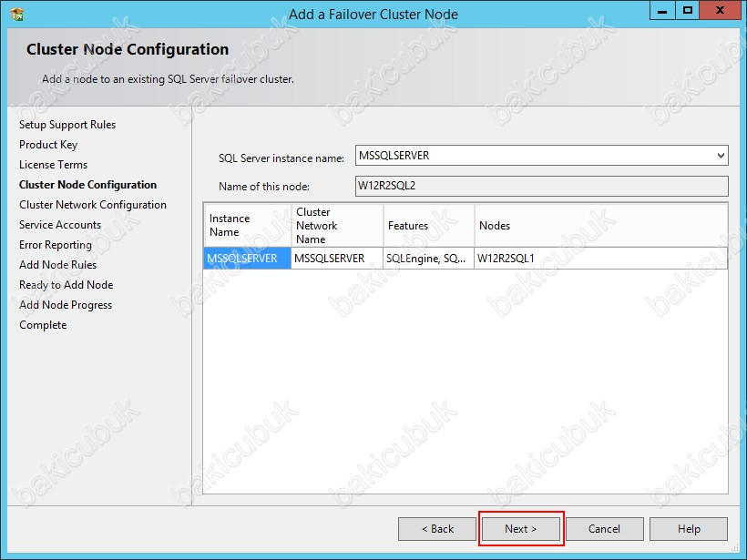Go back with the Back button
The width and height of the screenshot is (747, 560).
[437, 529]
